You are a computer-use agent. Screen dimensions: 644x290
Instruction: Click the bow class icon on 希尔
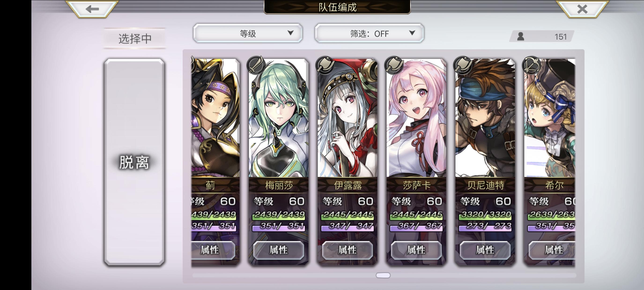click(x=532, y=65)
